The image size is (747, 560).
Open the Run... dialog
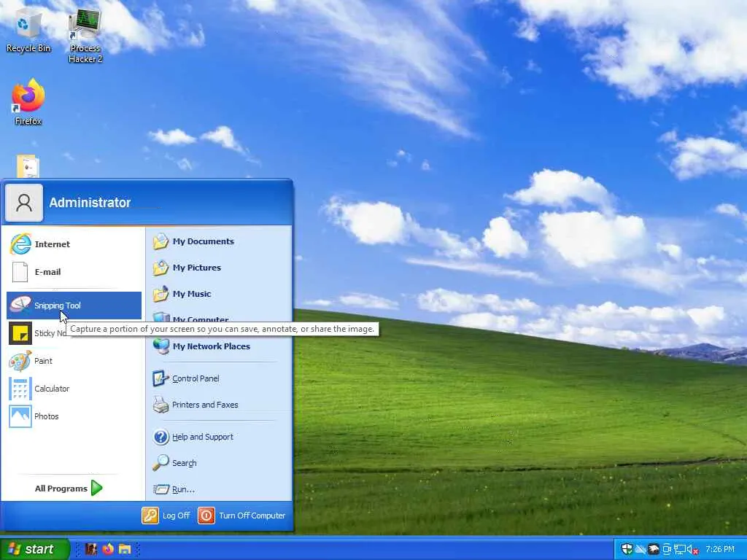click(219, 489)
